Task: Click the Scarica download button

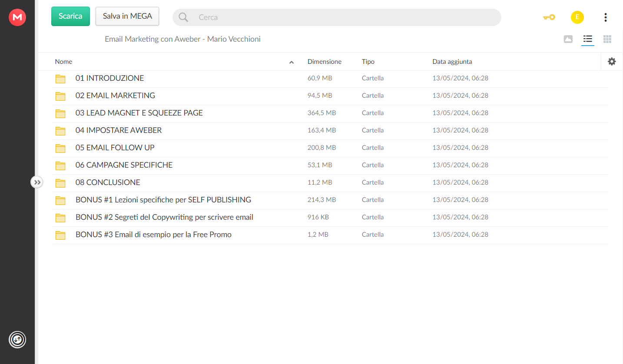Action: [x=70, y=16]
